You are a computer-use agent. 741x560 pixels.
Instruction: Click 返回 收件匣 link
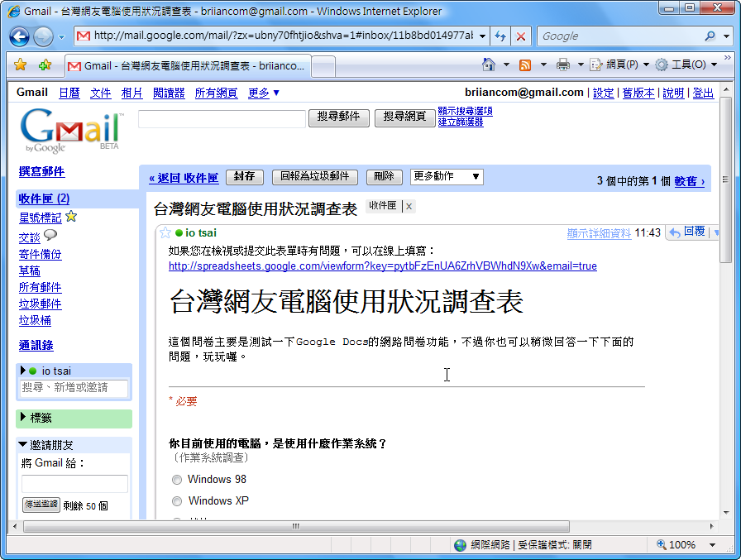click(x=184, y=178)
